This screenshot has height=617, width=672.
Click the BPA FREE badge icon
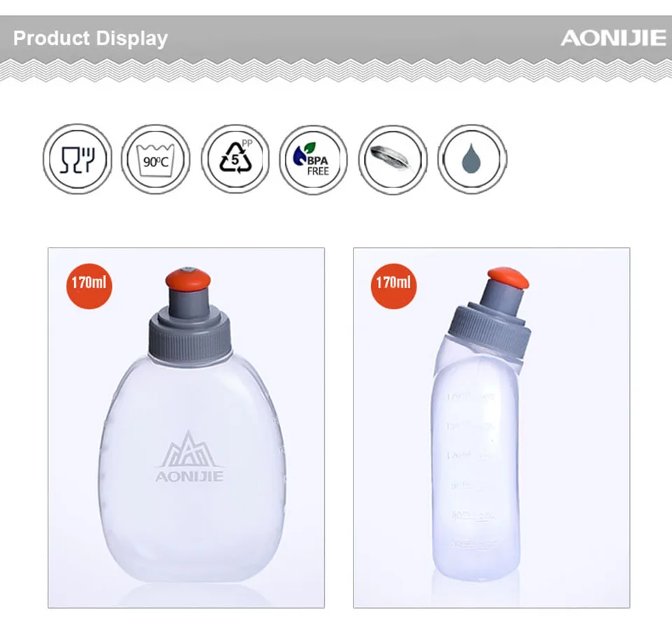click(314, 159)
